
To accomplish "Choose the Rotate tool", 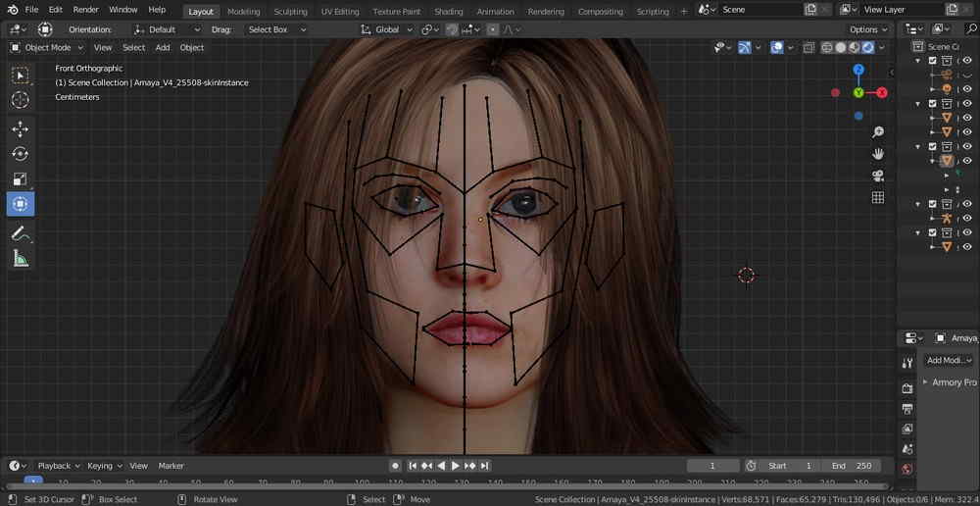I will click(x=20, y=154).
